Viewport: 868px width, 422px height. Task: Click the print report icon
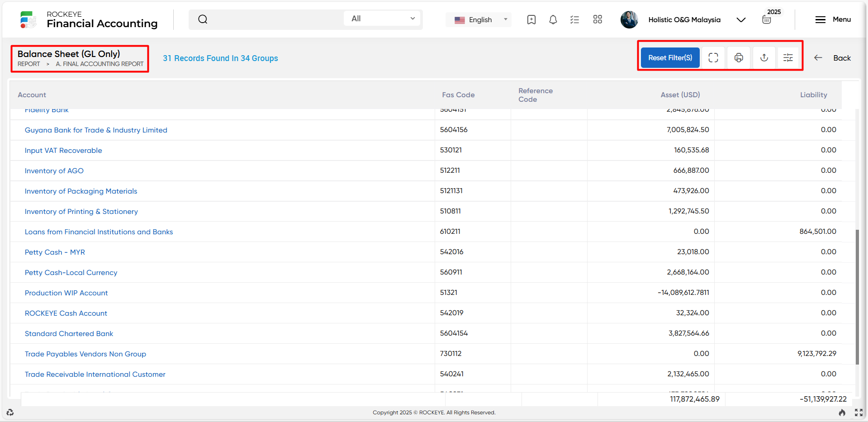pos(739,58)
